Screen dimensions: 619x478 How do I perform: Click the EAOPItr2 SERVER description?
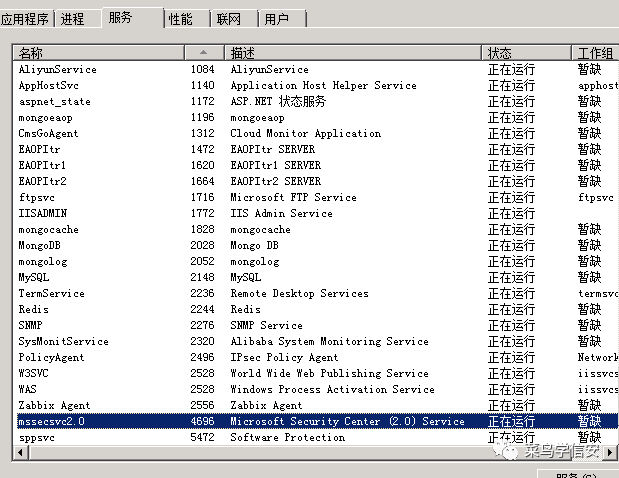(x=276, y=181)
